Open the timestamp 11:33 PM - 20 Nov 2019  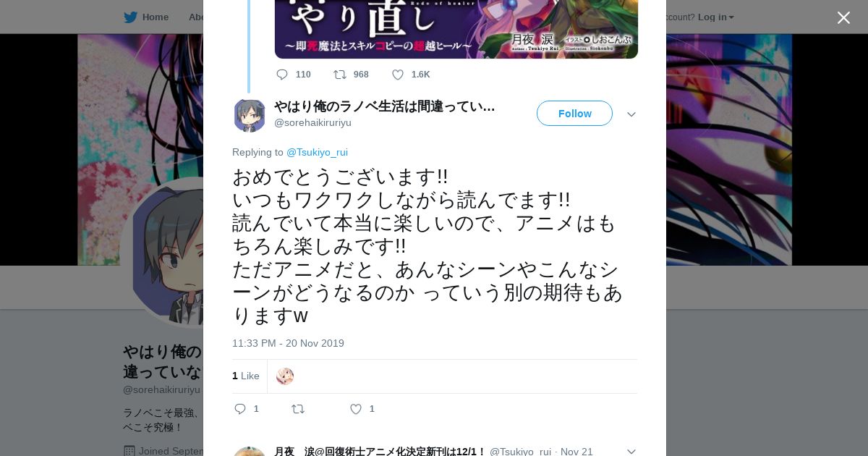[288, 343]
